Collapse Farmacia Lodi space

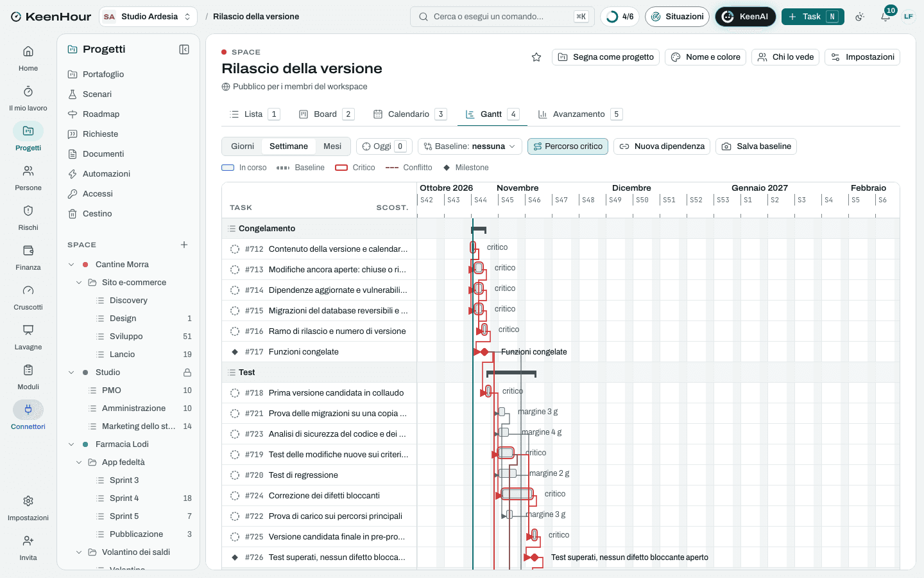point(71,444)
